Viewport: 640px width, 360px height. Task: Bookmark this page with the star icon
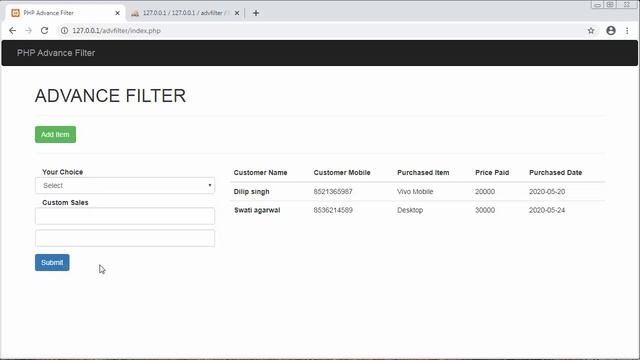tap(591, 31)
